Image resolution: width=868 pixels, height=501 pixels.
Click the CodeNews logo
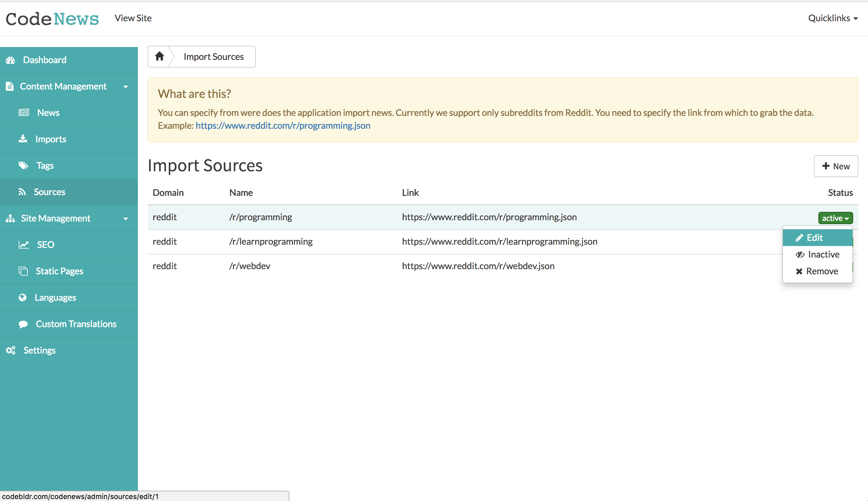point(52,19)
